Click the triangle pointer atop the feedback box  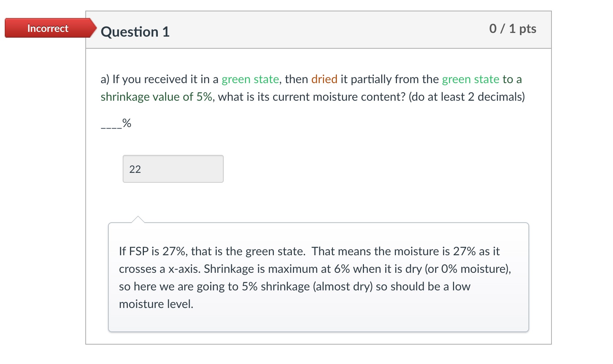[x=138, y=219]
